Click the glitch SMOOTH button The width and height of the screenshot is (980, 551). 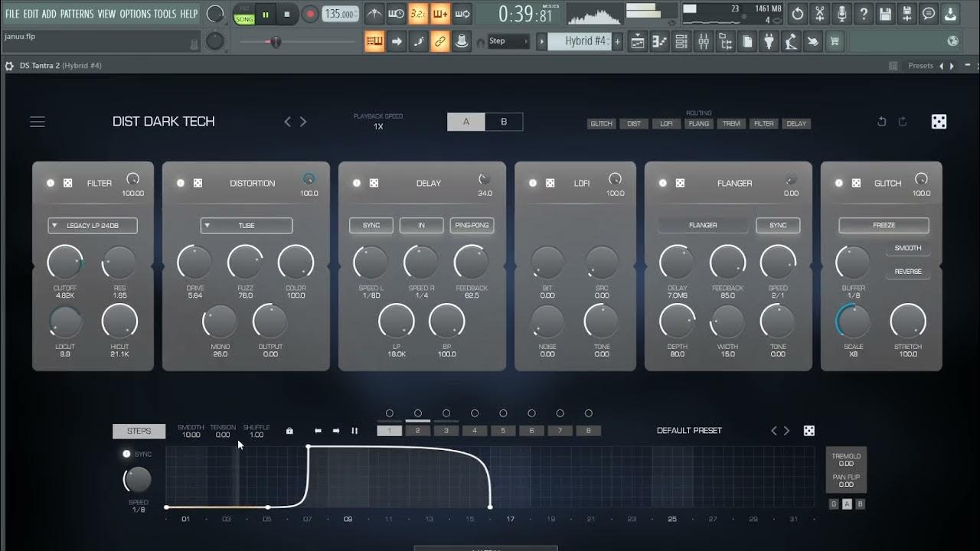coord(908,249)
